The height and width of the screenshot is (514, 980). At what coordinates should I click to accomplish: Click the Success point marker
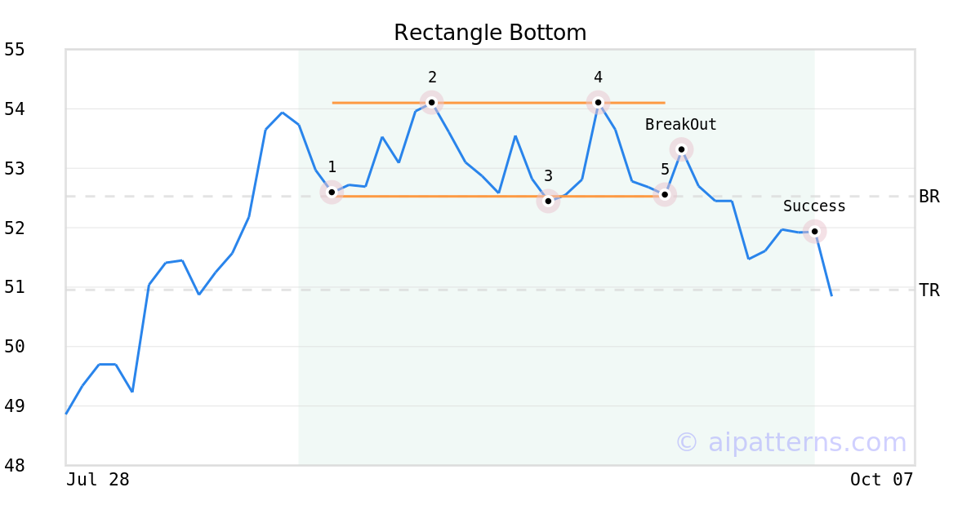coord(814,231)
